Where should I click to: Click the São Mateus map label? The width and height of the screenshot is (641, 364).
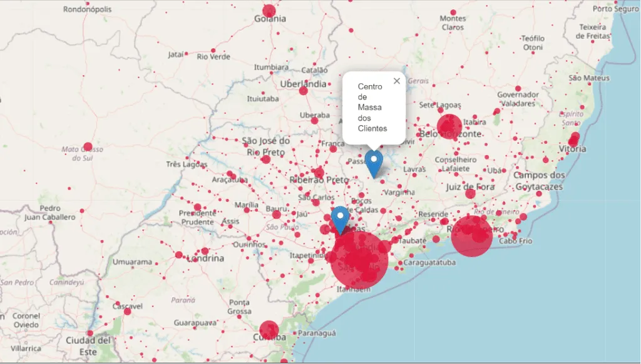point(589,78)
